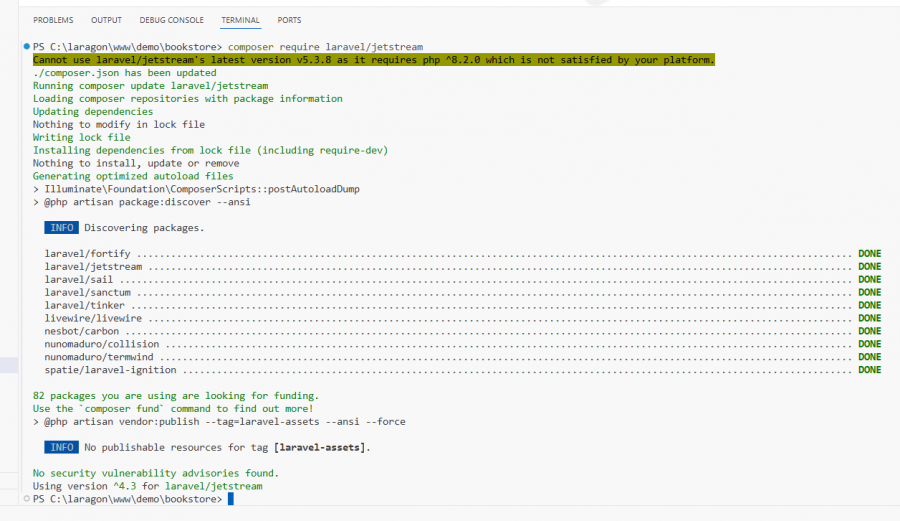Click the highlighted php ^8.2.0 warning line
Screen dimensions: 900x521
[x=374, y=60]
